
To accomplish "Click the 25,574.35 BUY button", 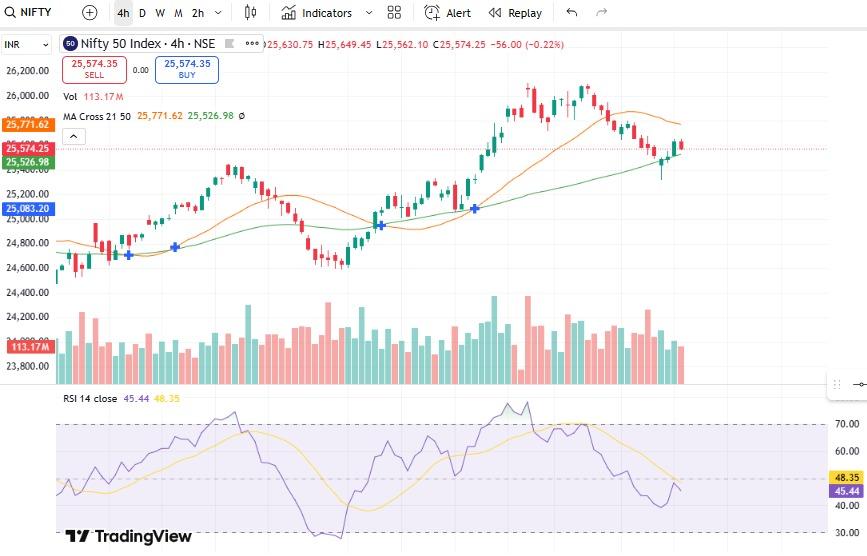I will click(187, 70).
